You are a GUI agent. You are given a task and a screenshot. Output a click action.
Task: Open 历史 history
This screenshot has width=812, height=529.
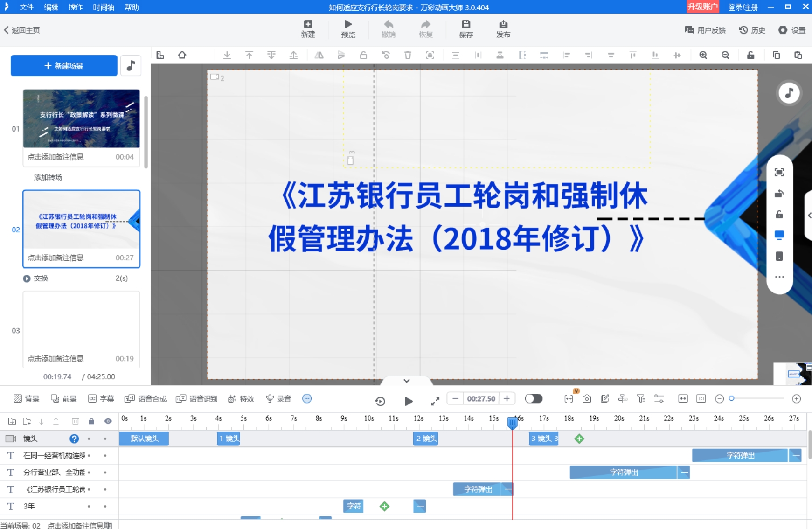pos(752,30)
